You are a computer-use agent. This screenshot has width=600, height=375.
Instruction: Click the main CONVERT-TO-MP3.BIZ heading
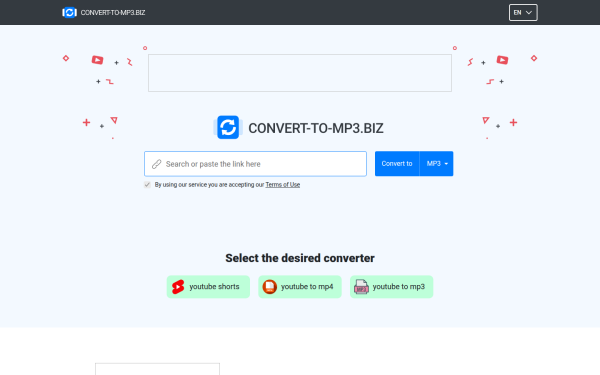[316, 128]
